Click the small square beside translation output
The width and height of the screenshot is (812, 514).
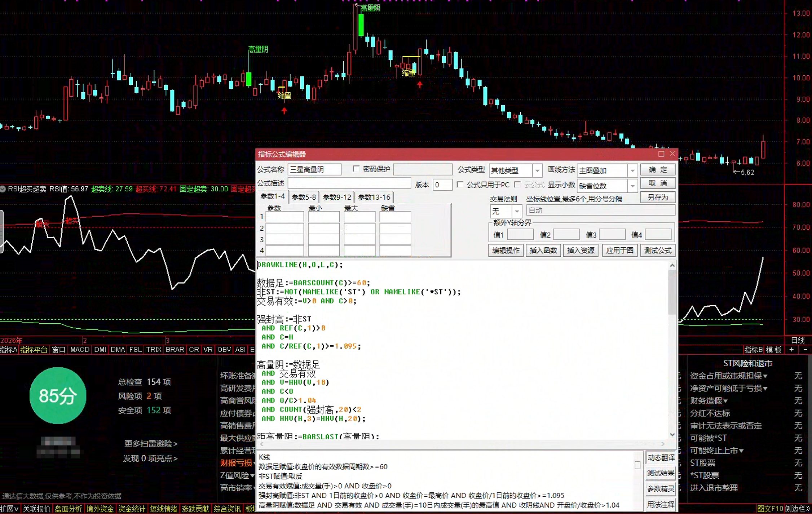tap(637, 465)
